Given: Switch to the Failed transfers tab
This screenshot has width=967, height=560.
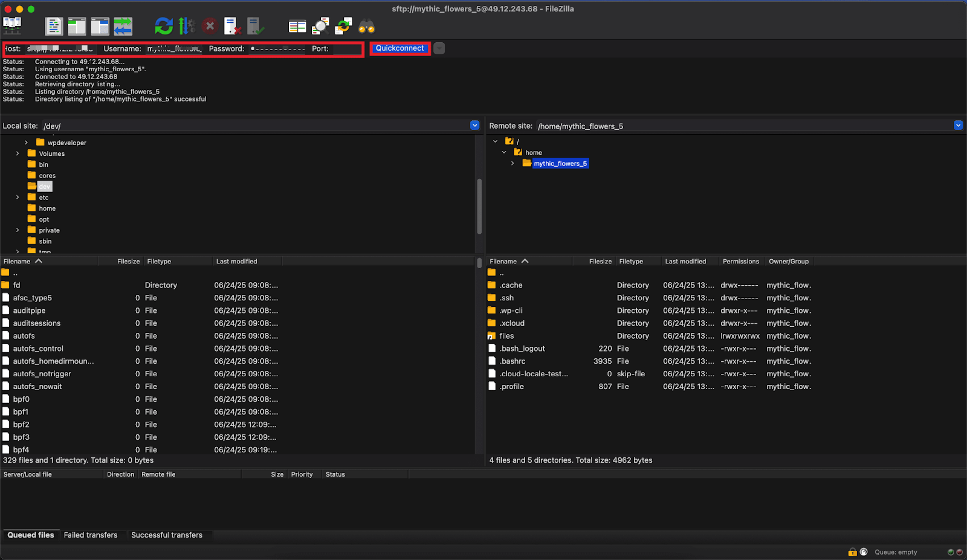Looking at the screenshot, I should pyautogui.click(x=91, y=535).
